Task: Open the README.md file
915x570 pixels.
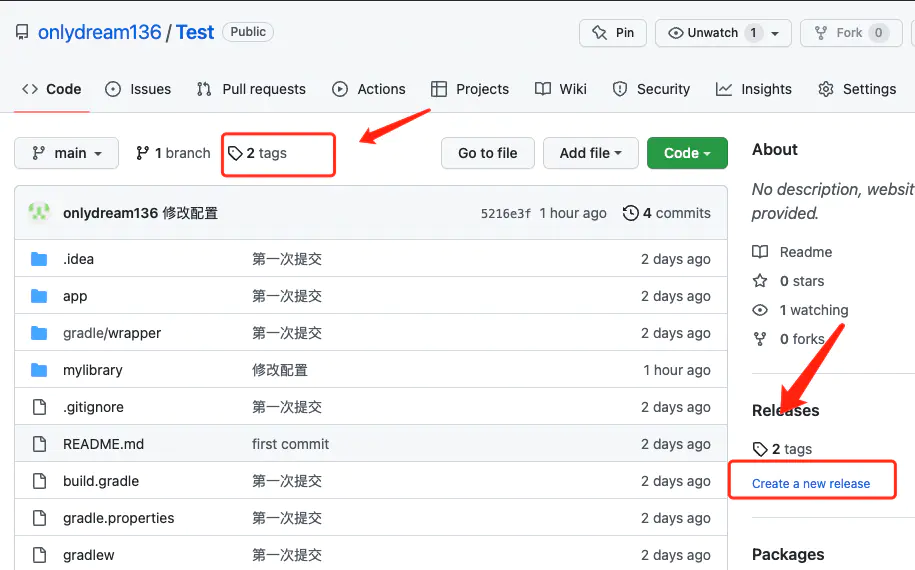Action: click(103, 444)
